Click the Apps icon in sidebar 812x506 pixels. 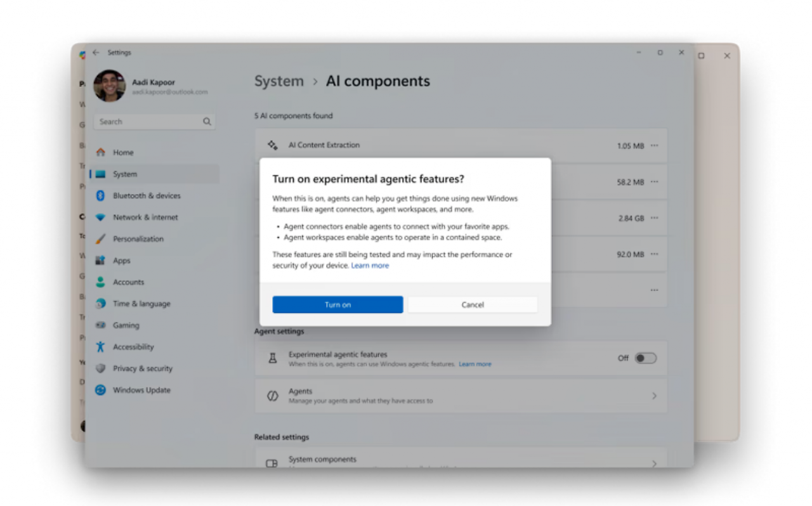point(100,260)
